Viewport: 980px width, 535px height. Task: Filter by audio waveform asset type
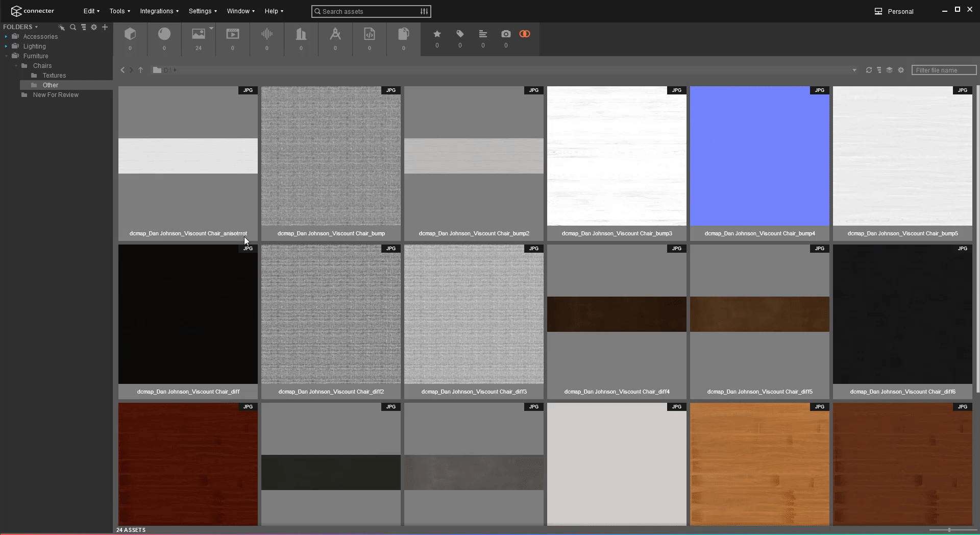tap(266, 35)
